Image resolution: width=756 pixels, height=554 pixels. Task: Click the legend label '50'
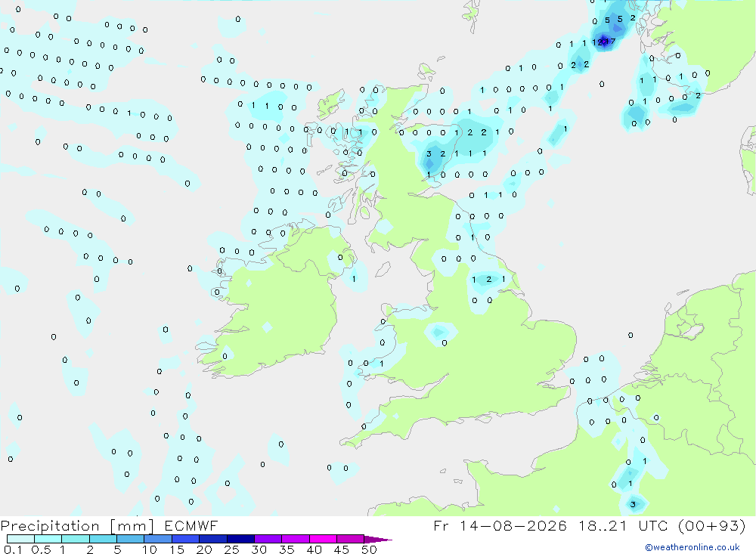coord(369,549)
